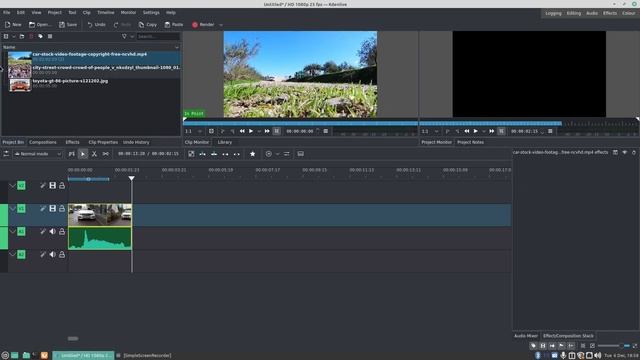Switch to the Audio Mixer tab
Viewport: 640px width, 360px height.
coord(526,336)
